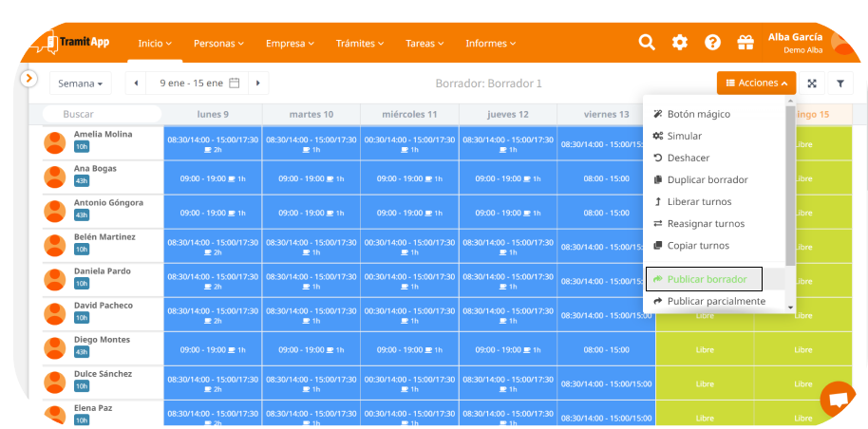The height and width of the screenshot is (429, 868).
Task: Click Ana Bogas's Monday shift cell
Action: (x=213, y=178)
